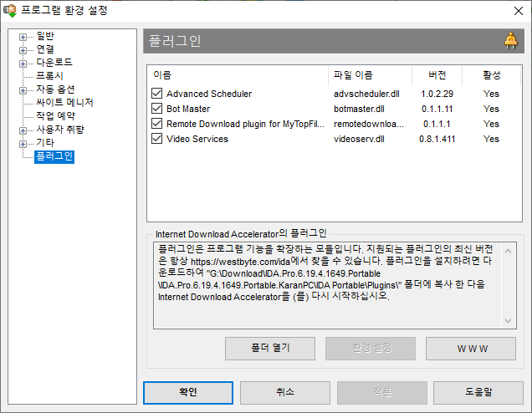Sort plugins by the 이름 column header
532x413 pixels.
[x=238, y=75]
